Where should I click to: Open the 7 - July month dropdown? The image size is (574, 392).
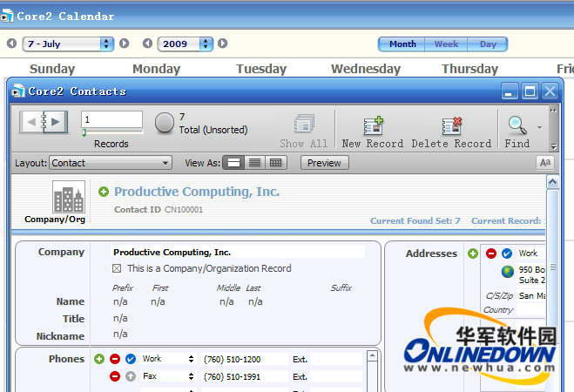click(68, 44)
